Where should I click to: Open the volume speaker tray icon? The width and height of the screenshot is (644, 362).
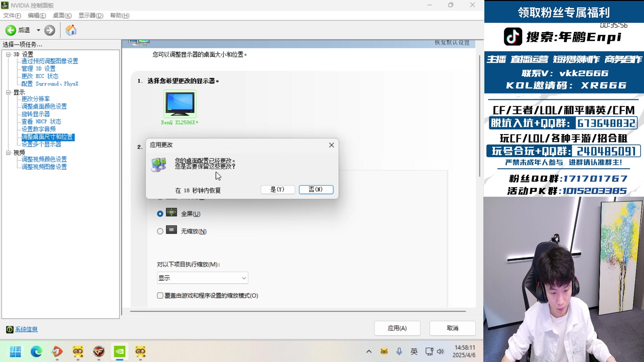pyautogui.click(x=440, y=352)
